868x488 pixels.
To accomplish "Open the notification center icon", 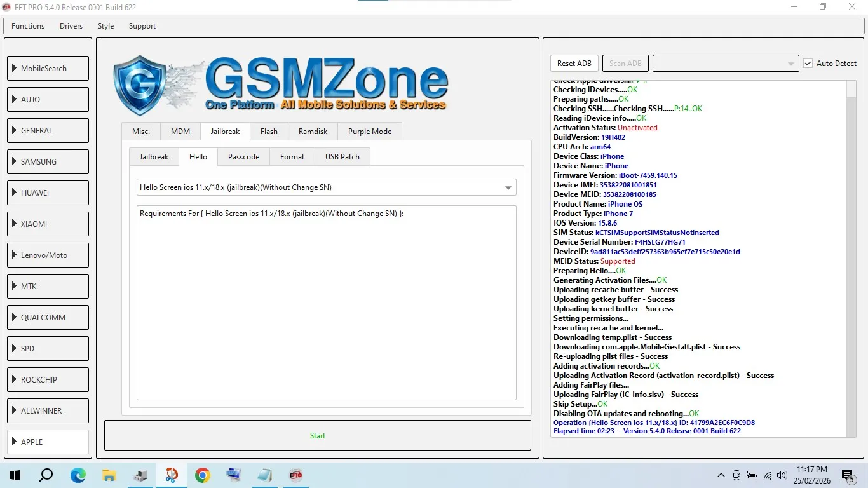I will click(848, 475).
